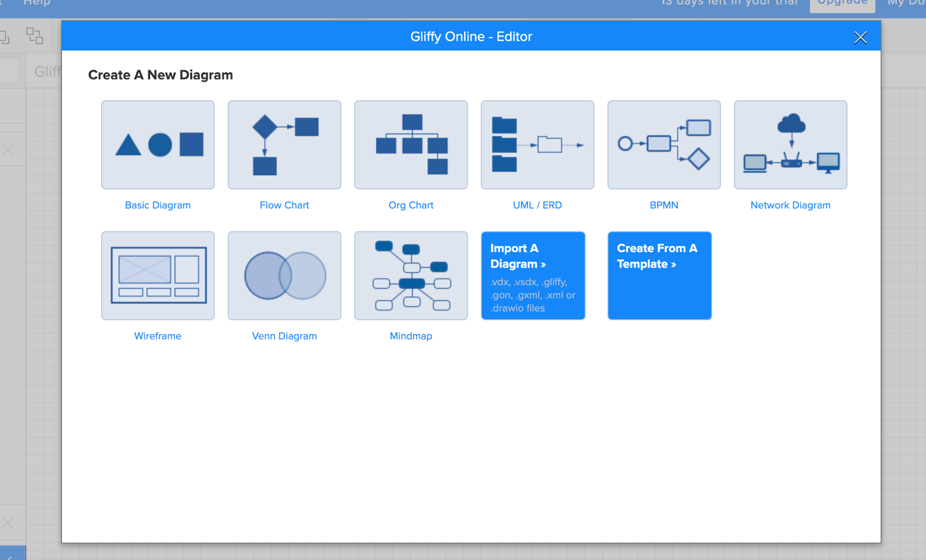
Task: Click the Network Diagram label link
Action: (790, 205)
